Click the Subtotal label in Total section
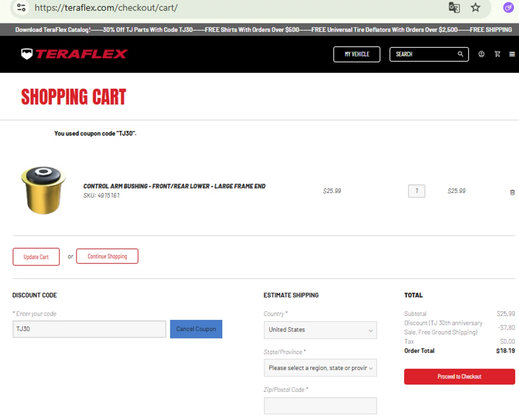 [415, 314]
